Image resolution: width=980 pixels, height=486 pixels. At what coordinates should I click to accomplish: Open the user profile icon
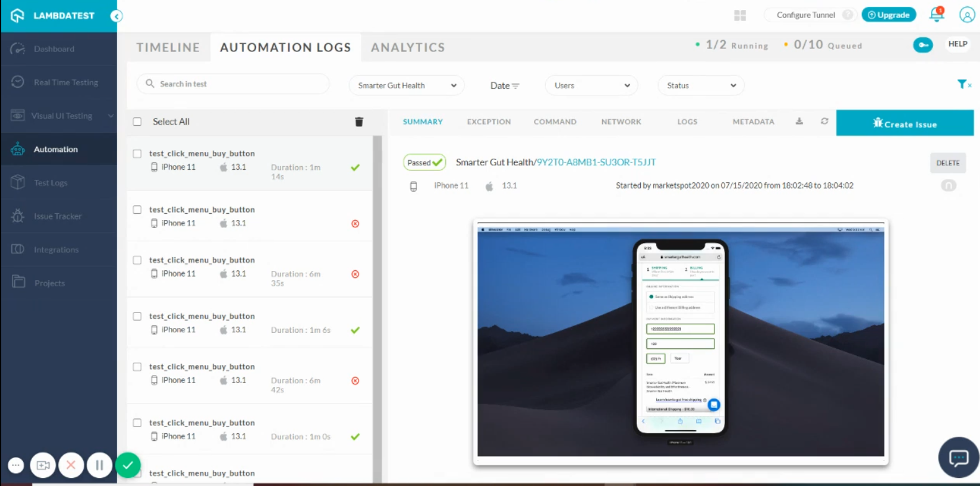967,15
